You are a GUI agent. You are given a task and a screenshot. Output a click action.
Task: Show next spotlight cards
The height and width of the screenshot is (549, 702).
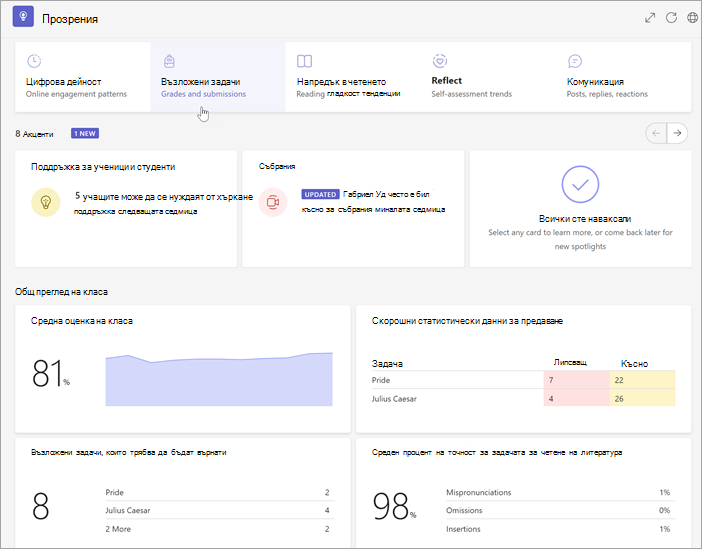677,133
